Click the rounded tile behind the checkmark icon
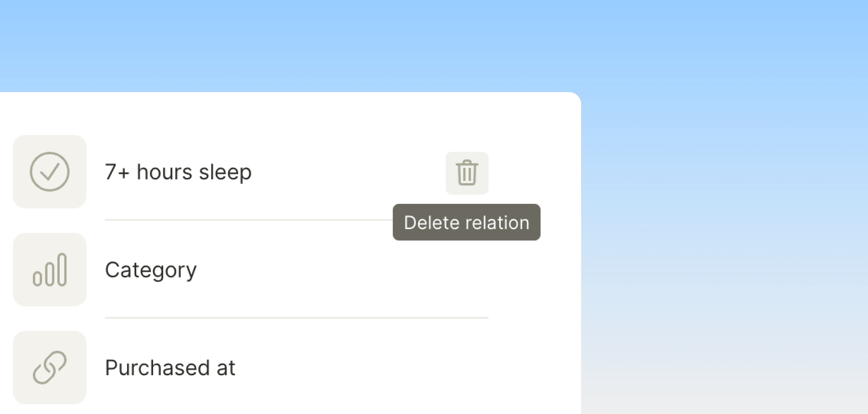 pyautogui.click(x=49, y=172)
